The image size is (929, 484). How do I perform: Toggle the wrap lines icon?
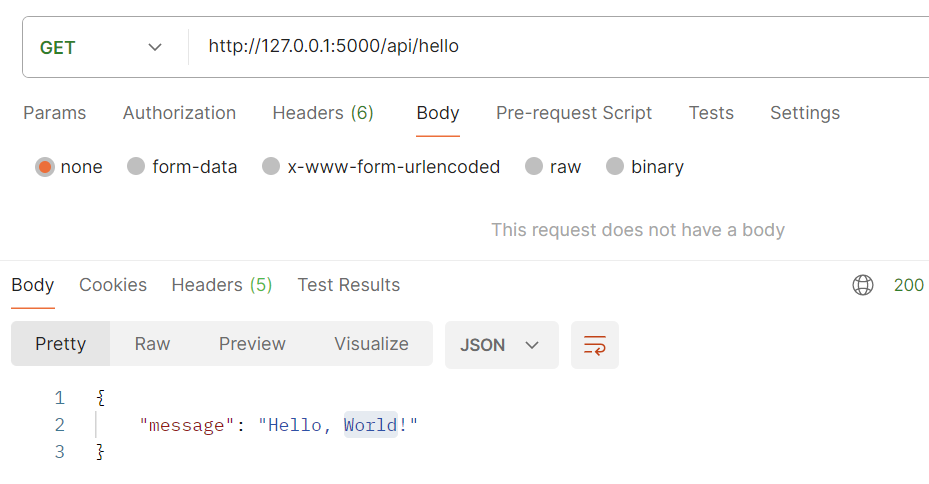(x=595, y=345)
